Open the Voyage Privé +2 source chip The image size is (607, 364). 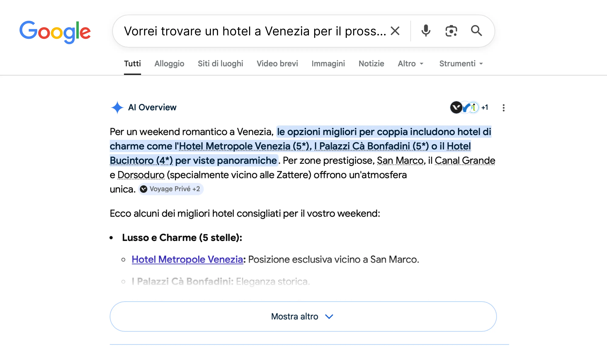(171, 189)
